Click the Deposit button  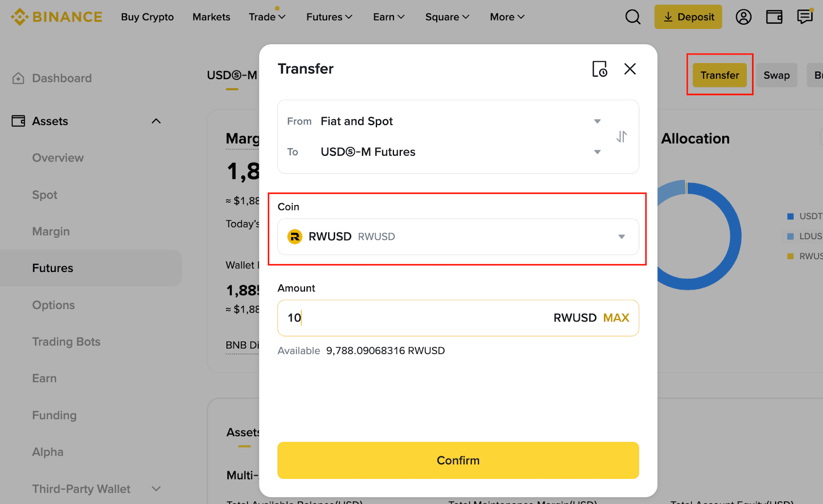(x=688, y=17)
